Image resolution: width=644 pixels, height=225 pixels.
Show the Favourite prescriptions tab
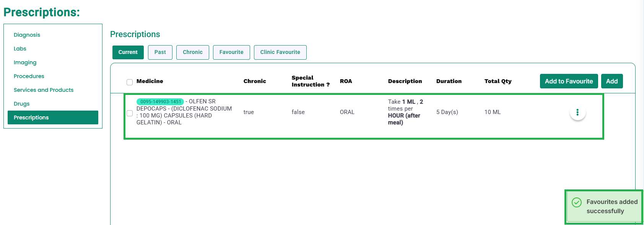click(231, 52)
